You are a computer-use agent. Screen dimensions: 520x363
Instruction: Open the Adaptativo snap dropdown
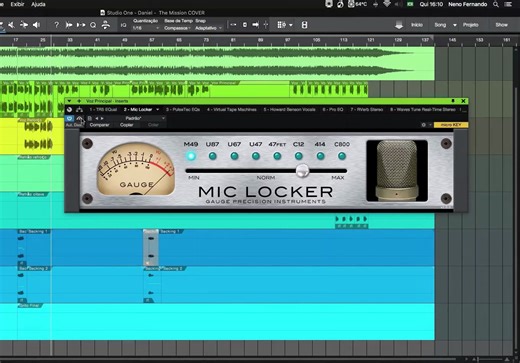click(x=208, y=28)
